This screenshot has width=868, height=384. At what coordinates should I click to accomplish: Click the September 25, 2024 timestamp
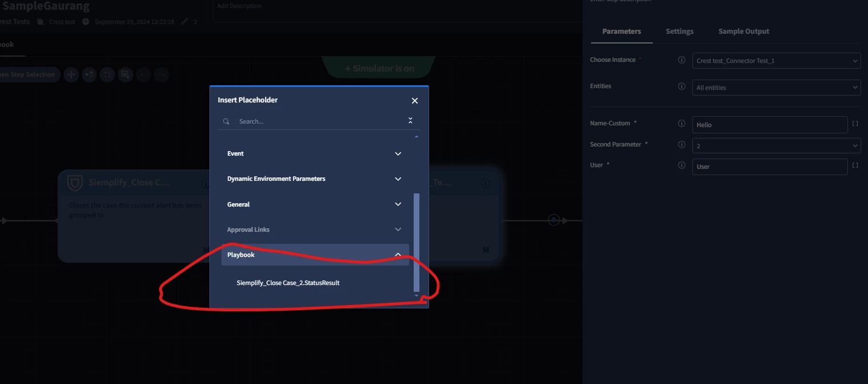pos(134,22)
